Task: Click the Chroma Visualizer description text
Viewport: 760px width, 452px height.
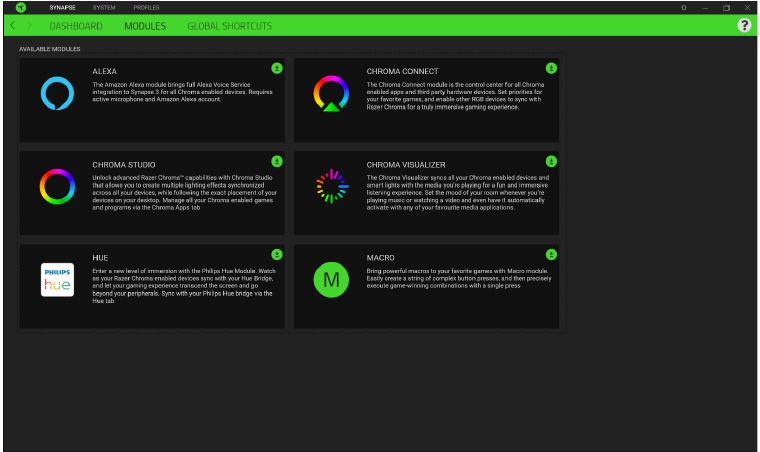Action: click(x=458, y=193)
